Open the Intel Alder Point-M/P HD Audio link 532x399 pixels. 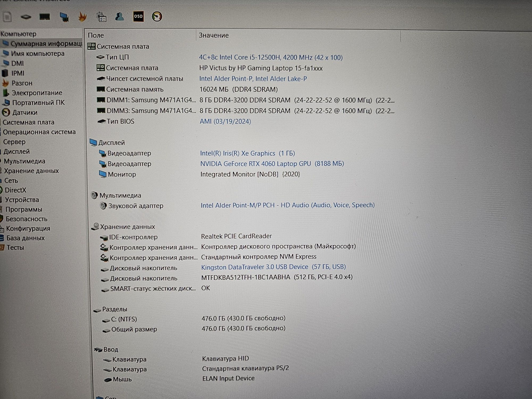(x=288, y=205)
